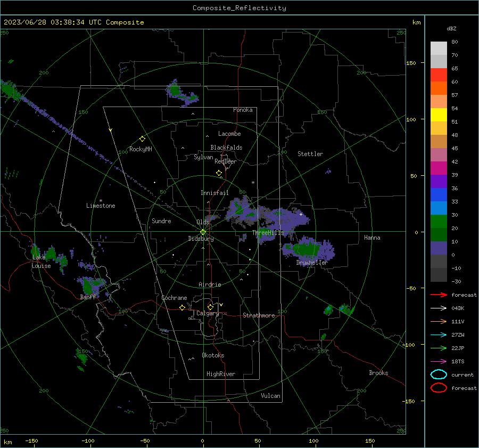The width and height of the screenshot is (479, 448).
Task: Click the bright green dBZ swatch
Action: (x=439, y=222)
